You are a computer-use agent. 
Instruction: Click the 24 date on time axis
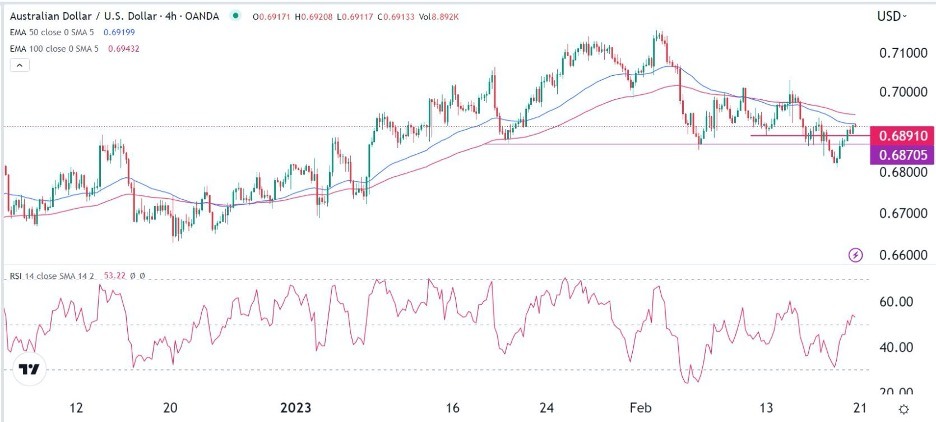547,408
